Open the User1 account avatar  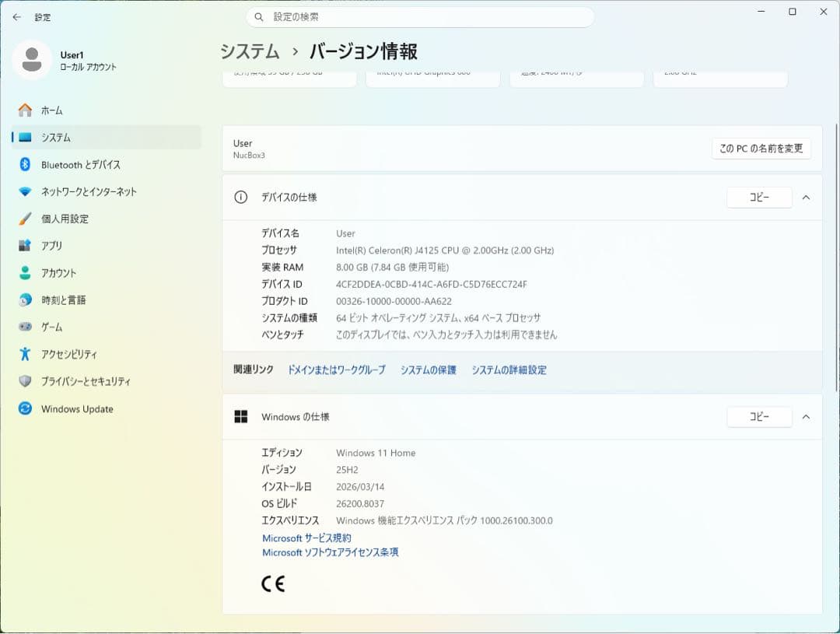pyautogui.click(x=32, y=59)
